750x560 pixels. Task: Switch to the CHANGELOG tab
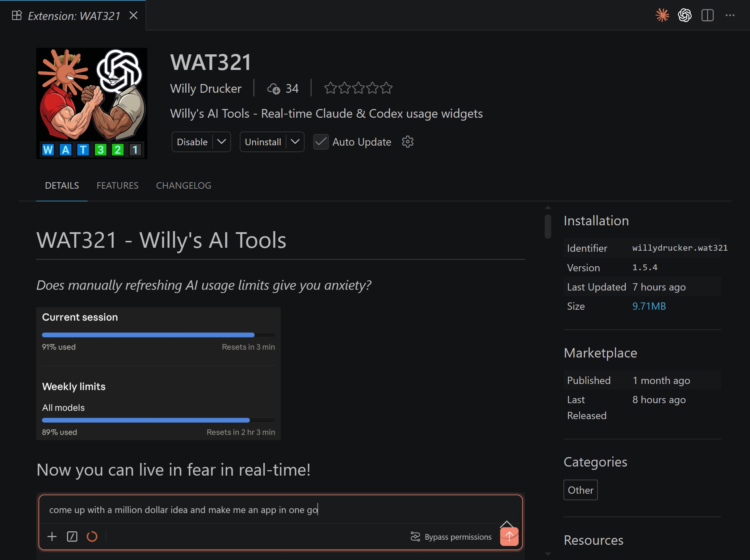tap(184, 185)
